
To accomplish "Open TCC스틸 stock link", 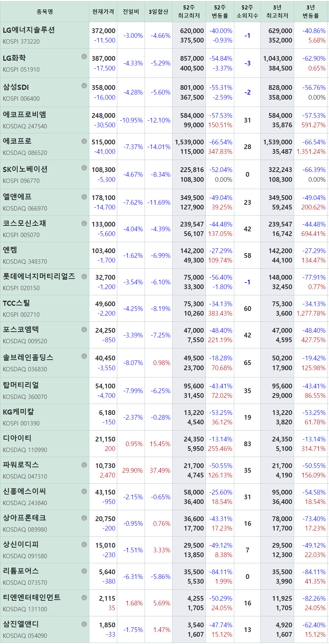I will click(16, 303).
